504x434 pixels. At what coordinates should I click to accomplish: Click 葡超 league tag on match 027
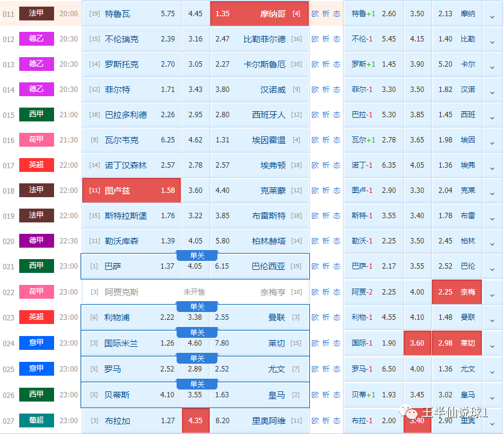point(37,420)
